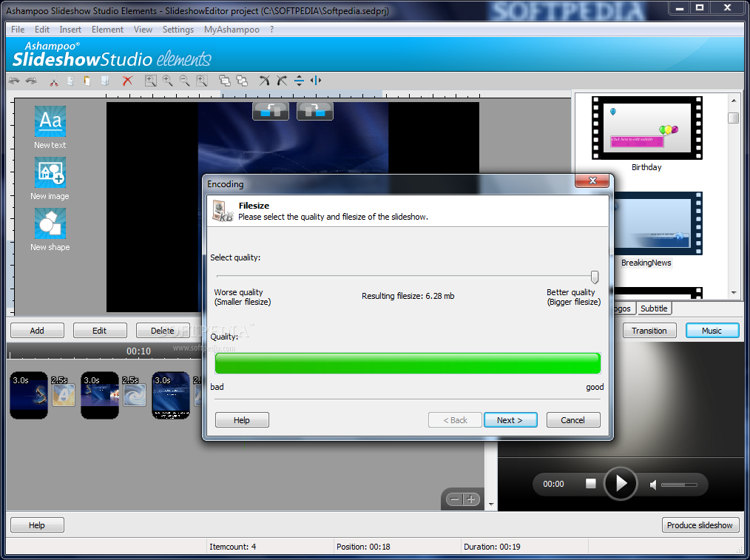Click the flip horizontal icon

316,81
